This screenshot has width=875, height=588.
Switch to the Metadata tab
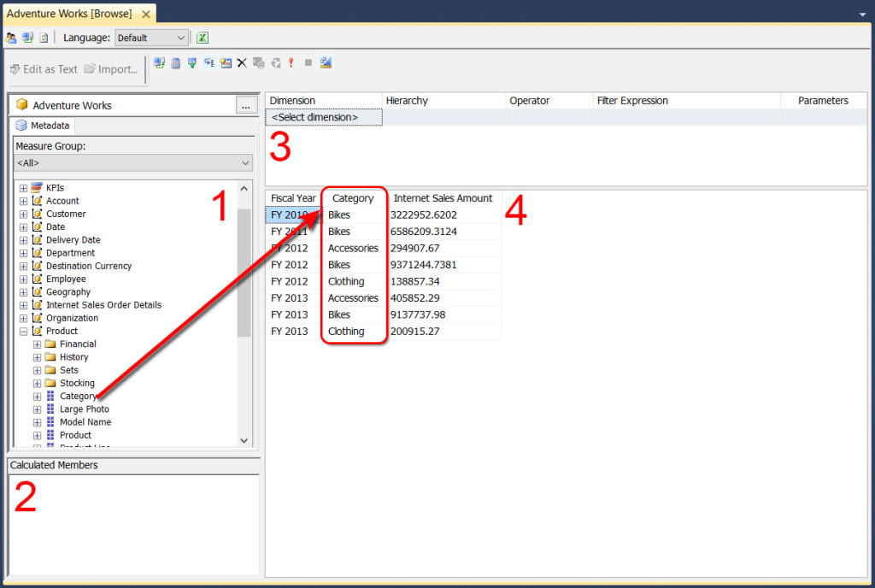pos(44,126)
